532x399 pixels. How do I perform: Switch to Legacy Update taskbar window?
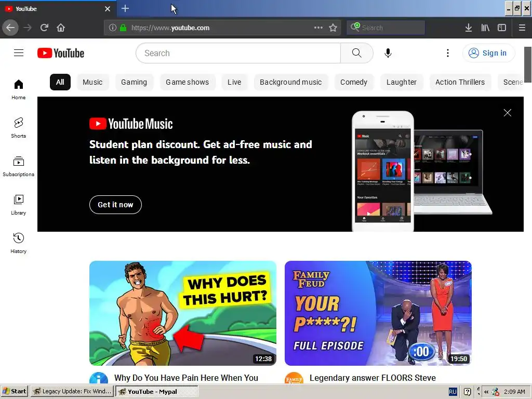click(x=72, y=391)
